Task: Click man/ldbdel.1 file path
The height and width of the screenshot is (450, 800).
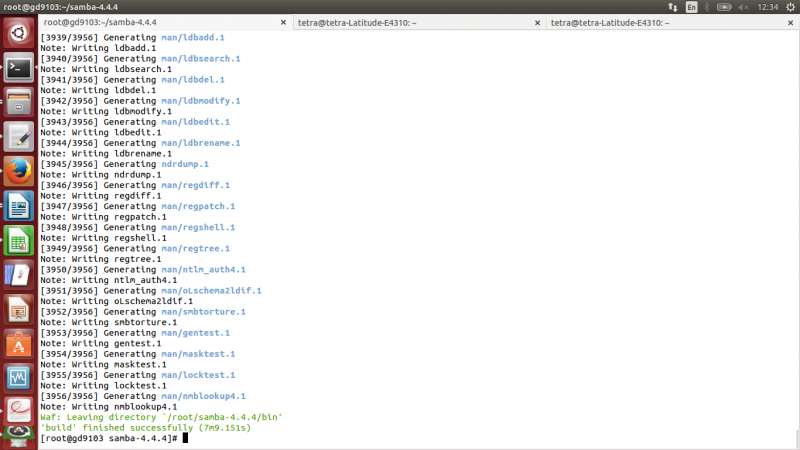Action: pyautogui.click(x=193, y=80)
